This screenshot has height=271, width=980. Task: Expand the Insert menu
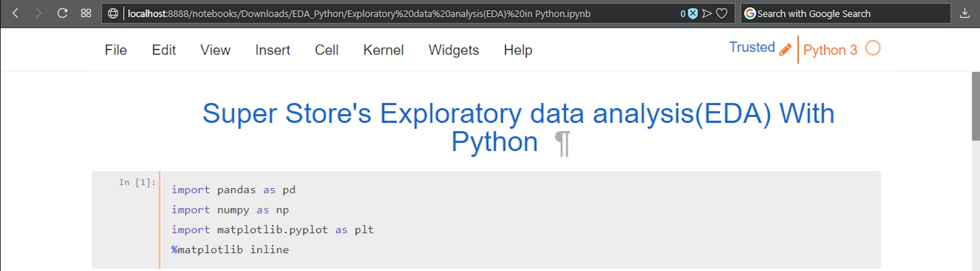(x=272, y=50)
